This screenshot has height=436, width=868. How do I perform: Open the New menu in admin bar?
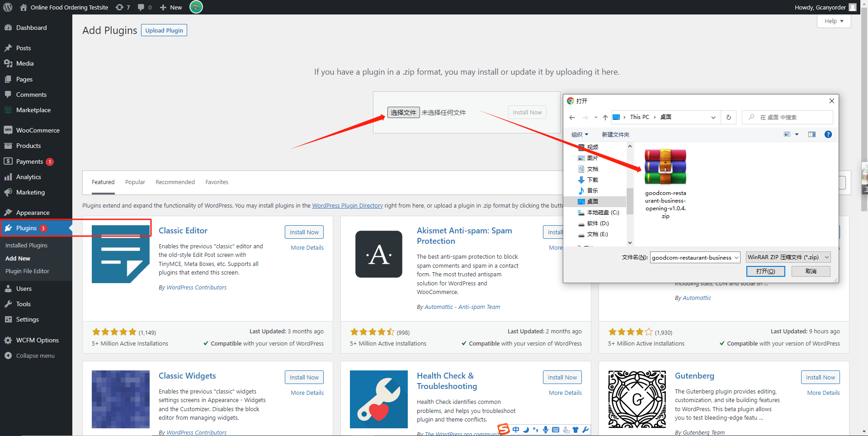coord(171,7)
